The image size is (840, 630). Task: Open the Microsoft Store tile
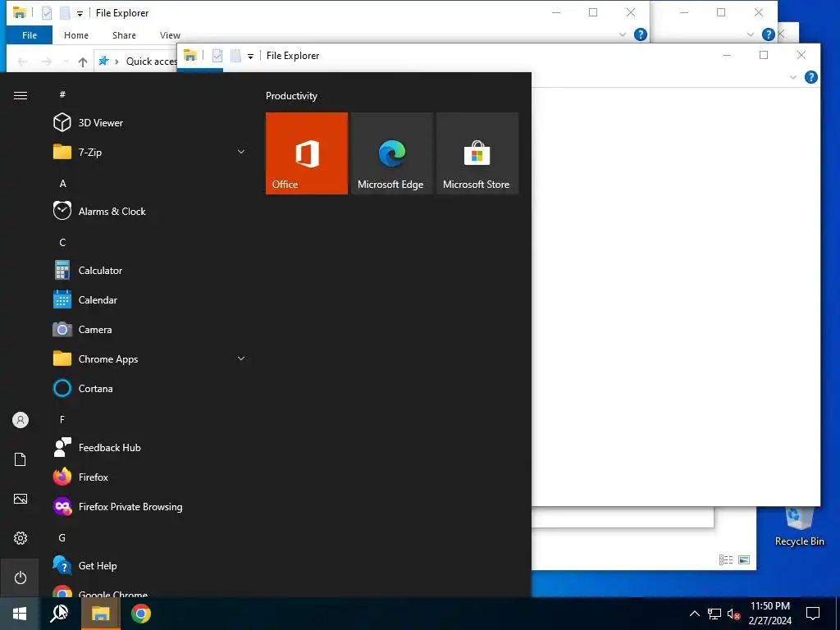pyautogui.click(x=477, y=153)
